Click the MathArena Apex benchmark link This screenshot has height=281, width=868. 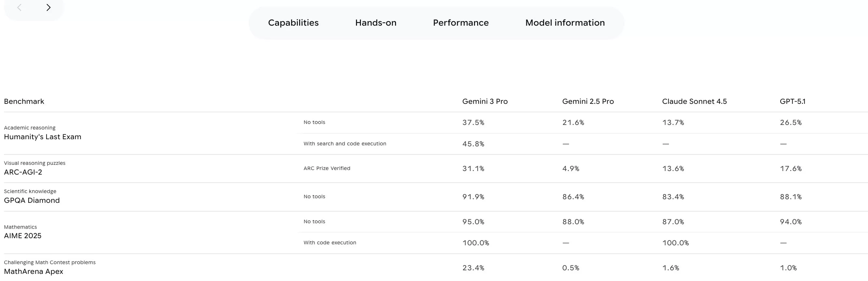33,271
